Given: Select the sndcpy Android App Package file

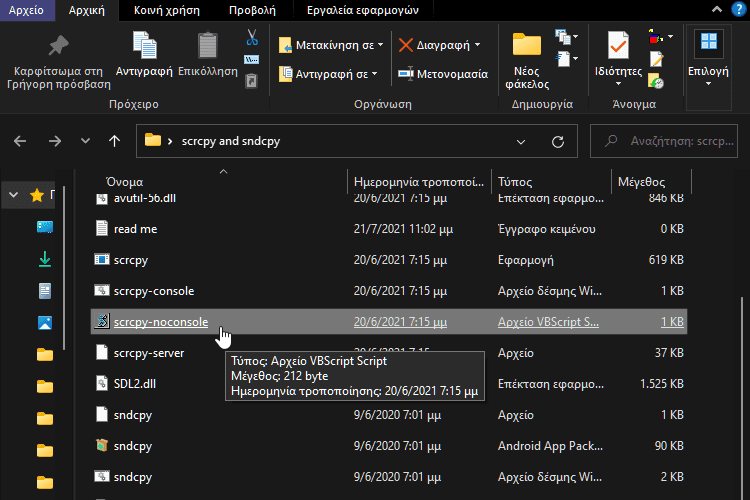Looking at the screenshot, I should [388, 446].
